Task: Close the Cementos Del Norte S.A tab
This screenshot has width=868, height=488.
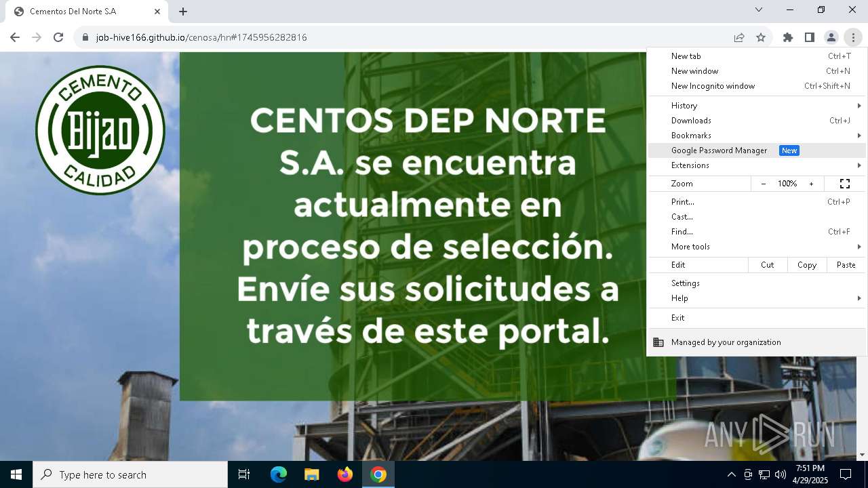Action: click(x=157, y=12)
